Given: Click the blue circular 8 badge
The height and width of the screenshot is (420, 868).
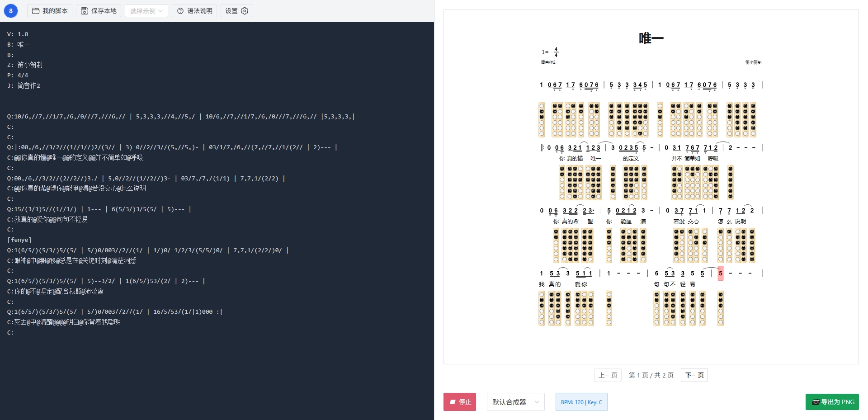Looking at the screenshot, I should (x=10, y=10).
